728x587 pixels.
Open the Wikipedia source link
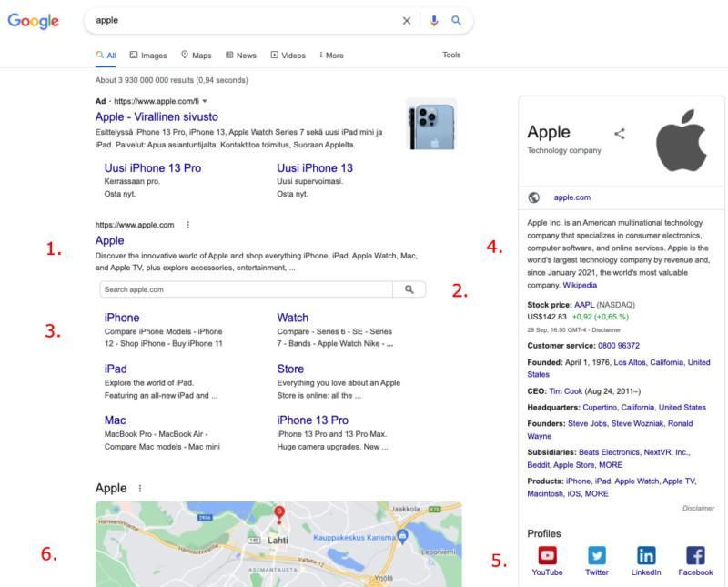[580, 285]
